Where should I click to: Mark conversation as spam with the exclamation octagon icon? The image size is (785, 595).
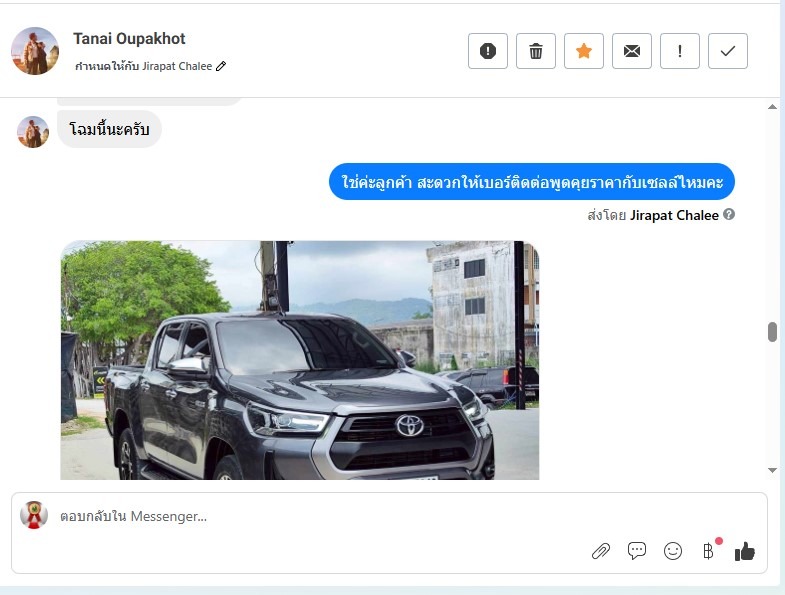click(x=488, y=51)
